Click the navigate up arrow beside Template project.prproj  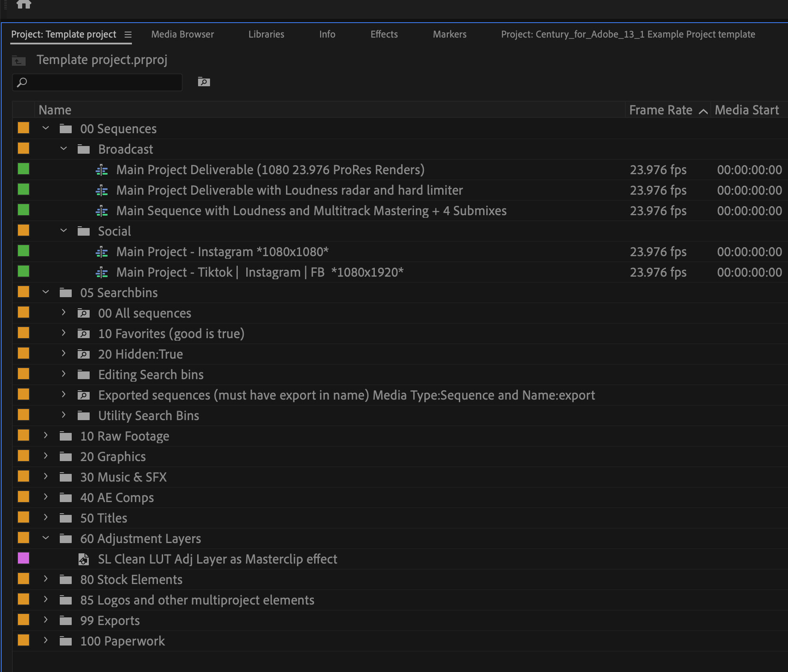[18, 61]
